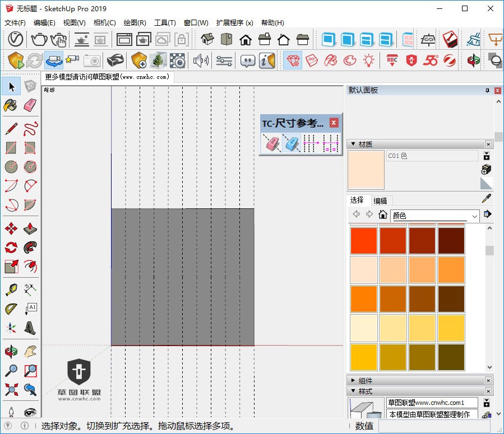Pin the 默认面板 tray with pushpin
This screenshot has height=434, width=504.
(x=487, y=91)
